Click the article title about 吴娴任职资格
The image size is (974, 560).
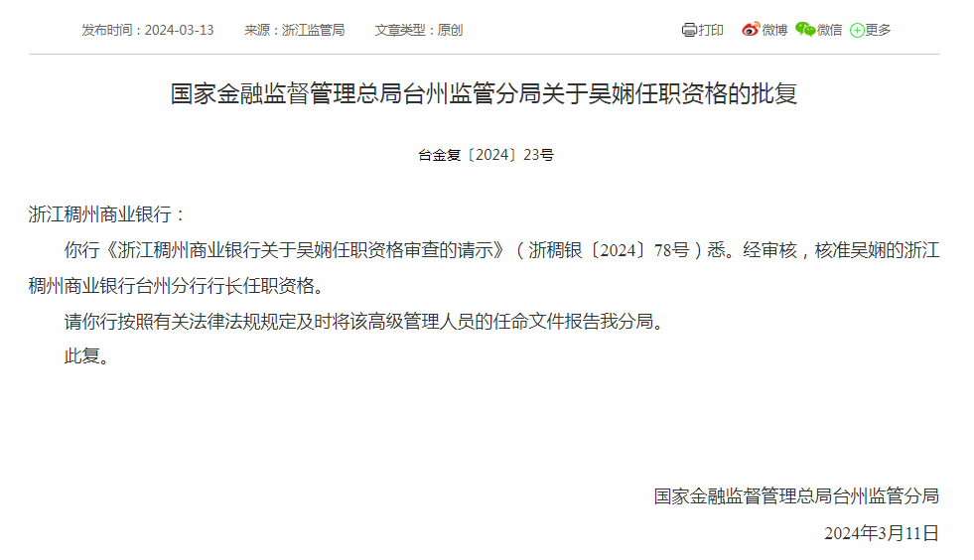point(484,94)
